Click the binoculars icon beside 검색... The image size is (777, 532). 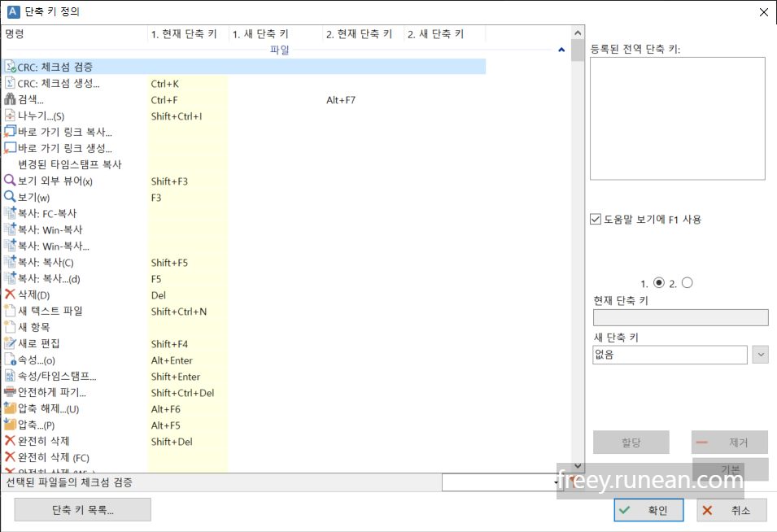click(x=10, y=99)
